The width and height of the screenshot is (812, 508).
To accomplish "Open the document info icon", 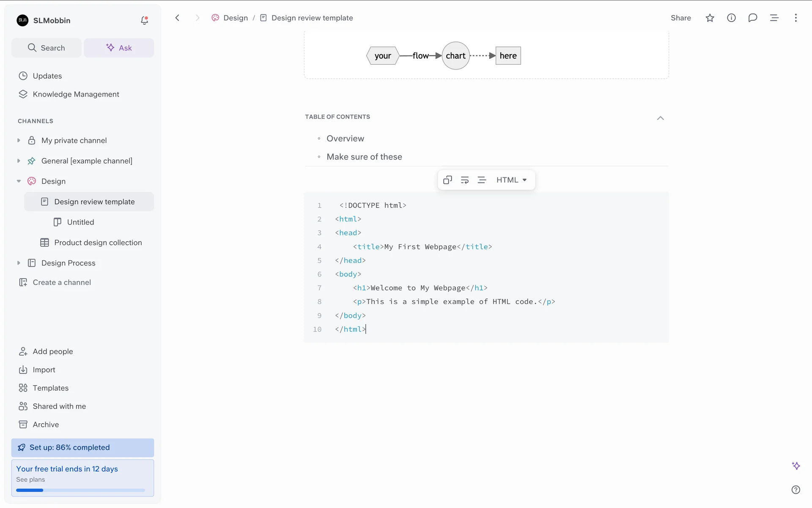I will [x=731, y=18].
